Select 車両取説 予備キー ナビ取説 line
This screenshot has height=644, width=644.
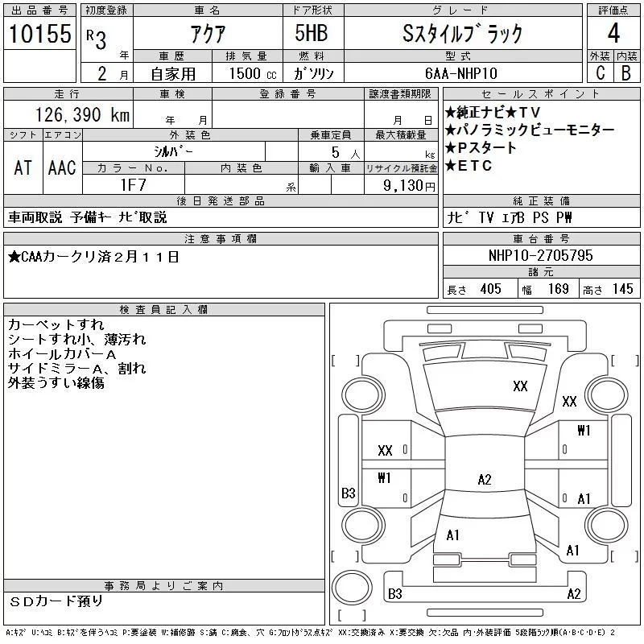tap(88, 217)
